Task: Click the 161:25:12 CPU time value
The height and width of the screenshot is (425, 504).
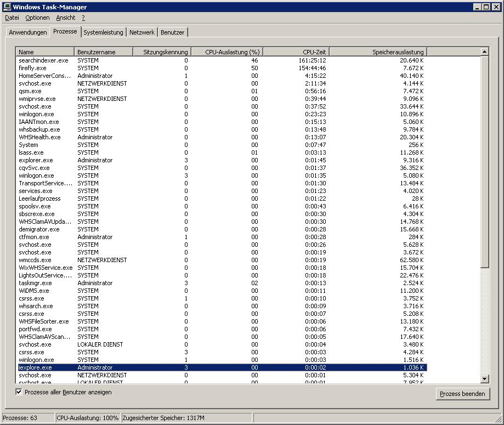Action: pyautogui.click(x=311, y=60)
